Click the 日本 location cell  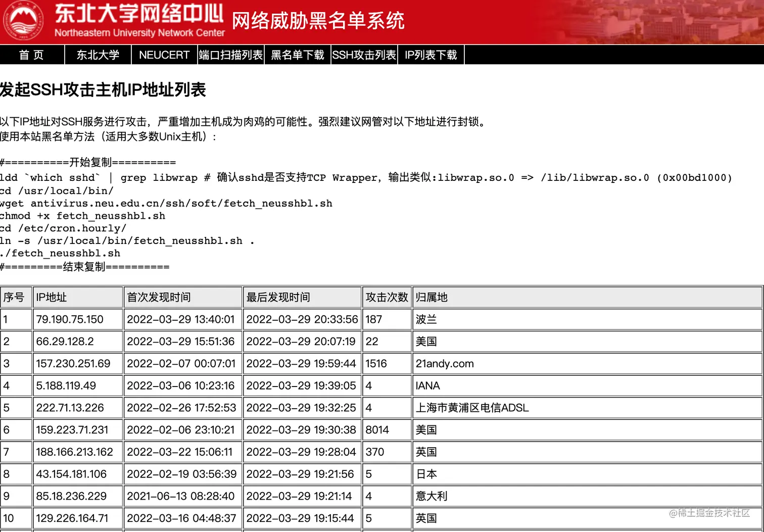point(588,474)
